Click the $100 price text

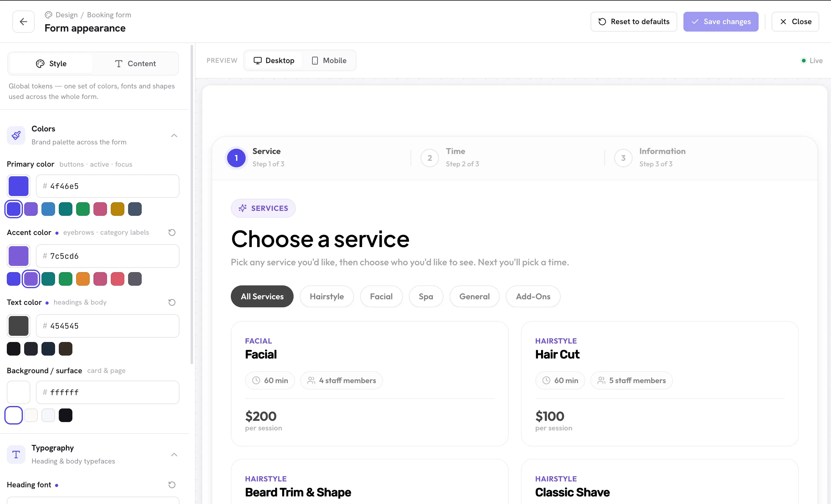pyautogui.click(x=549, y=416)
